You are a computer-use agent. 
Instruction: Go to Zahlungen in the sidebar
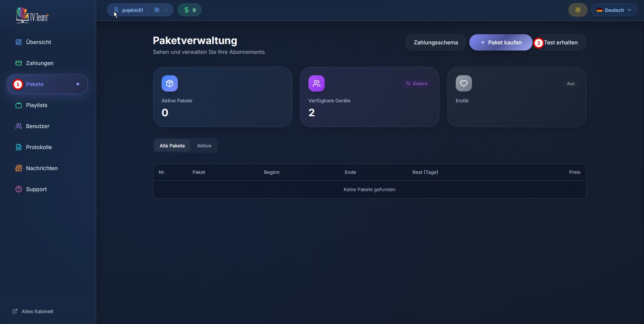coord(40,63)
